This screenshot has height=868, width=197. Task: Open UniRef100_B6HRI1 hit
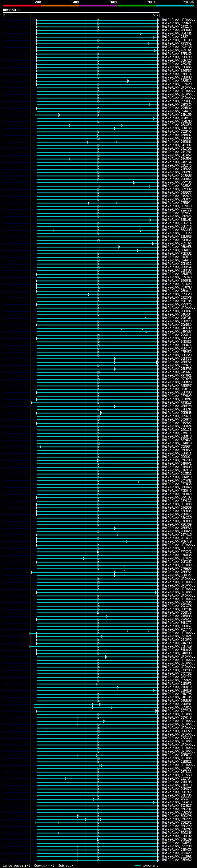click(x=177, y=453)
